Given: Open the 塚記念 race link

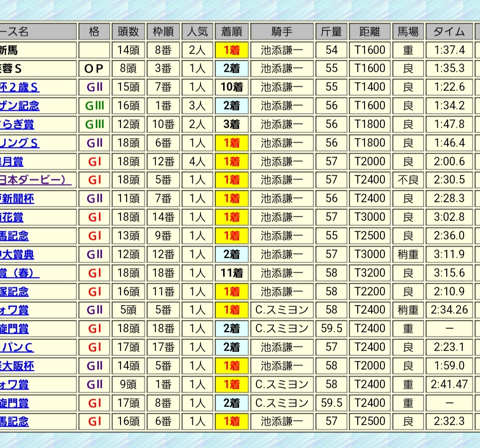Looking at the screenshot, I should (14, 292).
